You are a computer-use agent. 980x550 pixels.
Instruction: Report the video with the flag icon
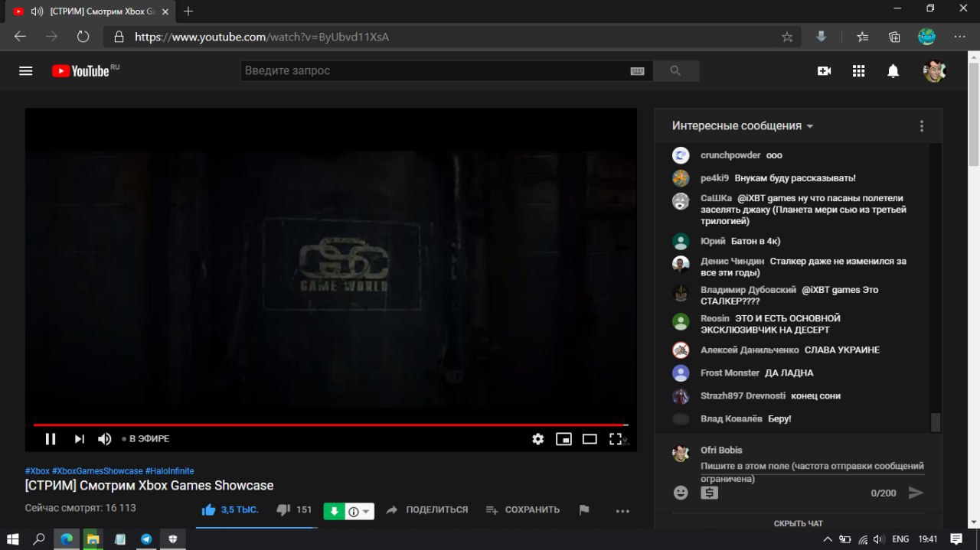point(584,510)
